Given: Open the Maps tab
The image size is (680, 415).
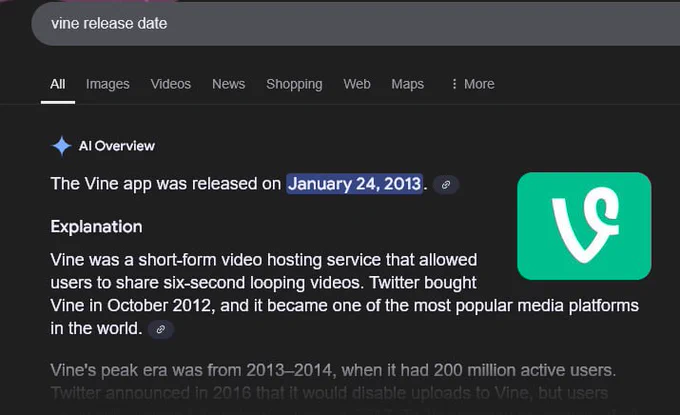Looking at the screenshot, I should click(x=407, y=84).
